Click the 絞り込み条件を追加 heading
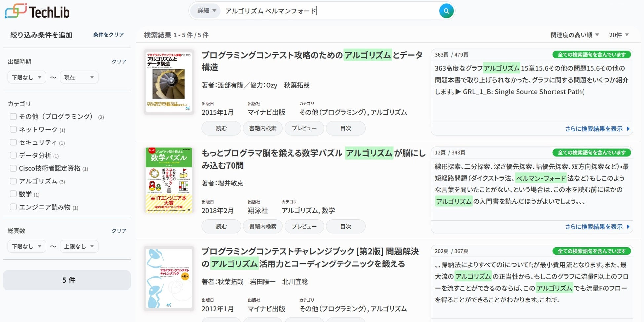The height and width of the screenshot is (322, 644). coord(41,35)
